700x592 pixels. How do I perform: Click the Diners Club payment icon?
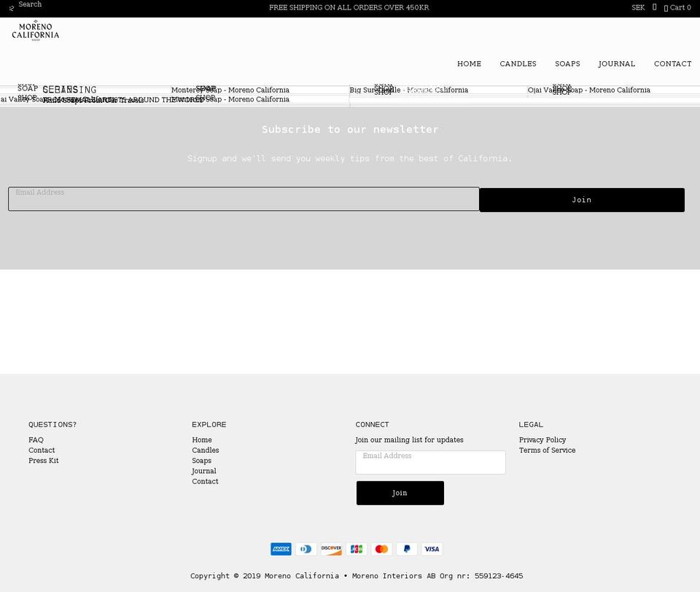click(306, 549)
